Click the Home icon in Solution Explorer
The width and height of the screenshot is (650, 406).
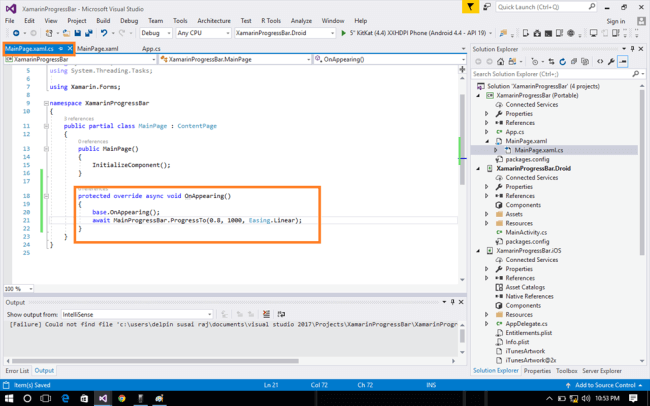tap(500, 61)
